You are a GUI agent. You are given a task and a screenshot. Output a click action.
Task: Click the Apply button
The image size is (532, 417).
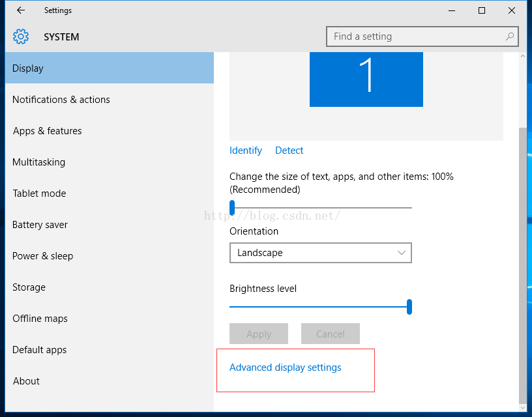click(259, 334)
